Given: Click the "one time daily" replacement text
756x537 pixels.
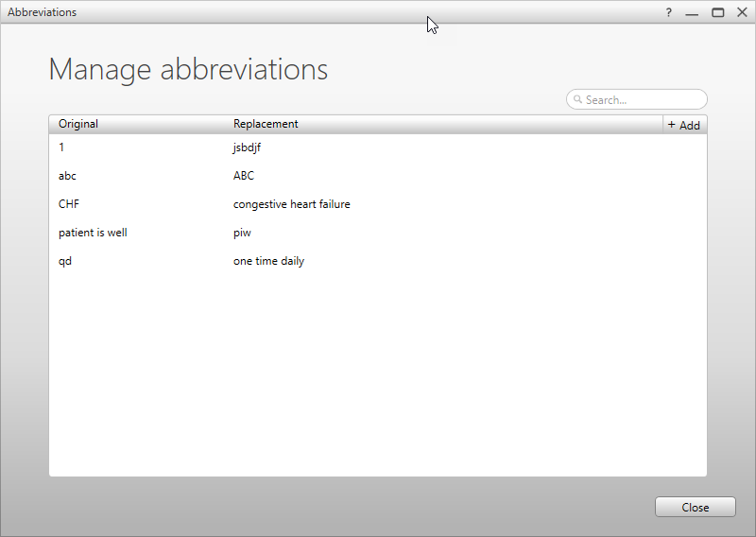Looking at the screenshot, I should pyautogui.click(x=268, y=261).
